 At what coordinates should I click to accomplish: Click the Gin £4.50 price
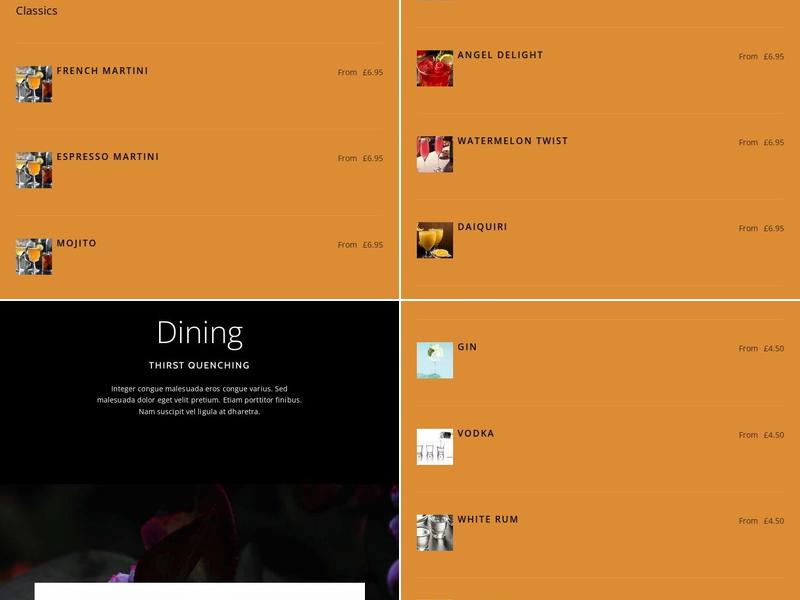(x=773, y=348)
